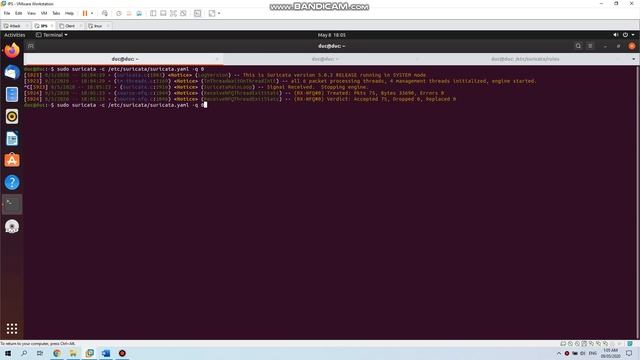Click the Terminal icon in the dock

click(12, 204)
